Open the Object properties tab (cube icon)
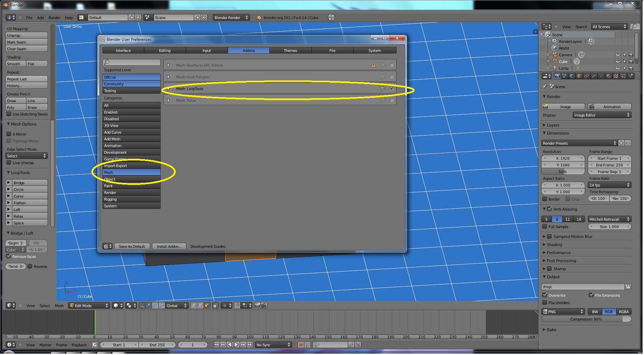 (x=579, y=76)
